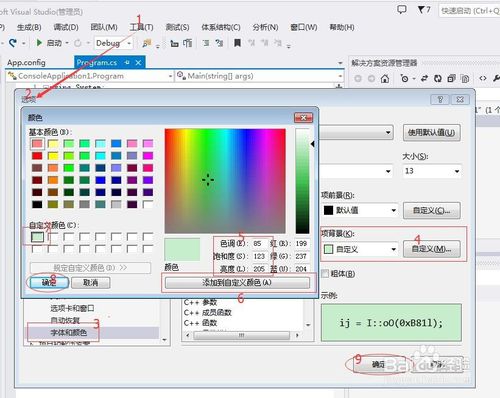Select C++ 成员函数 in display items list
Screen dimensions: 500x398
[x=208, y=313]
